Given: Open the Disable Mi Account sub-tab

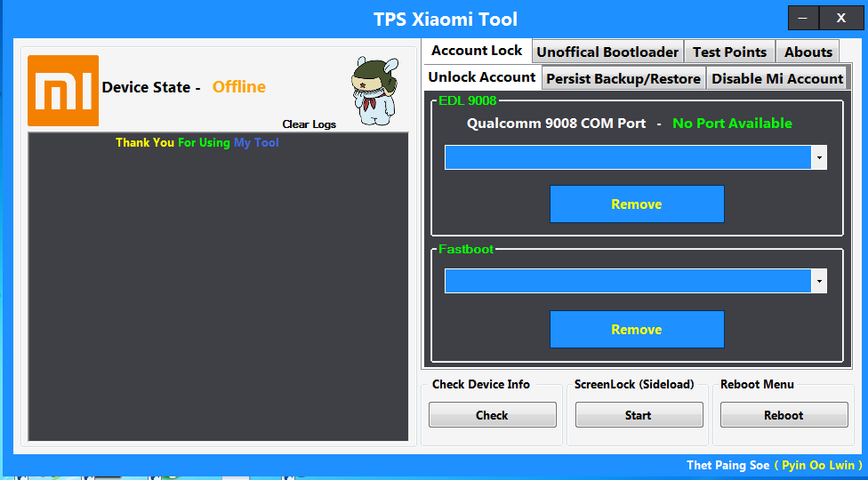Looking at the screenshot, I should pos(776,78).
